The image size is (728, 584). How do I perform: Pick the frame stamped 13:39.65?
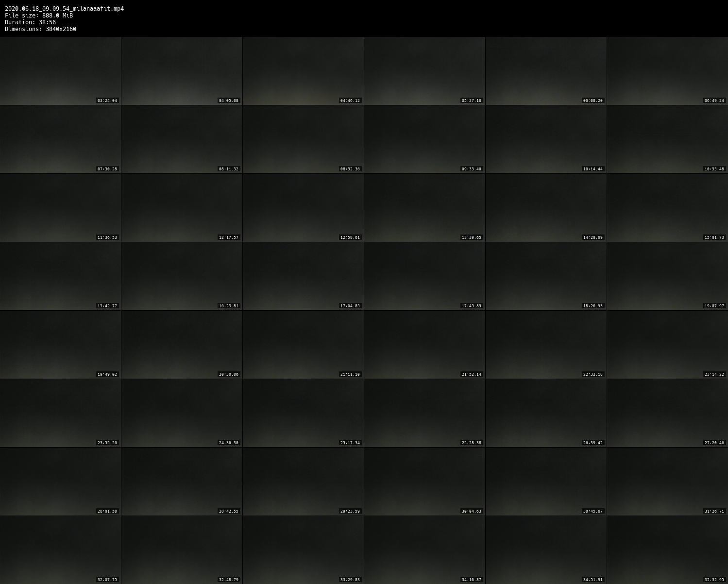click(424, 208)
